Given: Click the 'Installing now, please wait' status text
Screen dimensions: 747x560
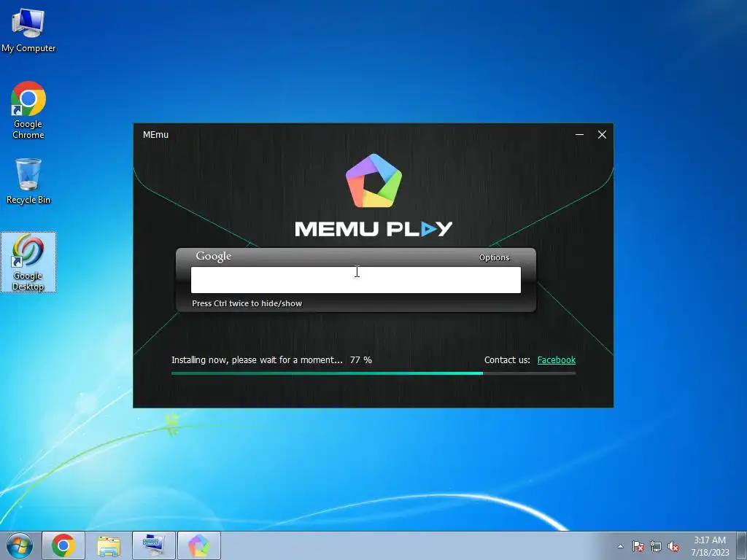Looking at the screenshot, I should coord(257,360).
